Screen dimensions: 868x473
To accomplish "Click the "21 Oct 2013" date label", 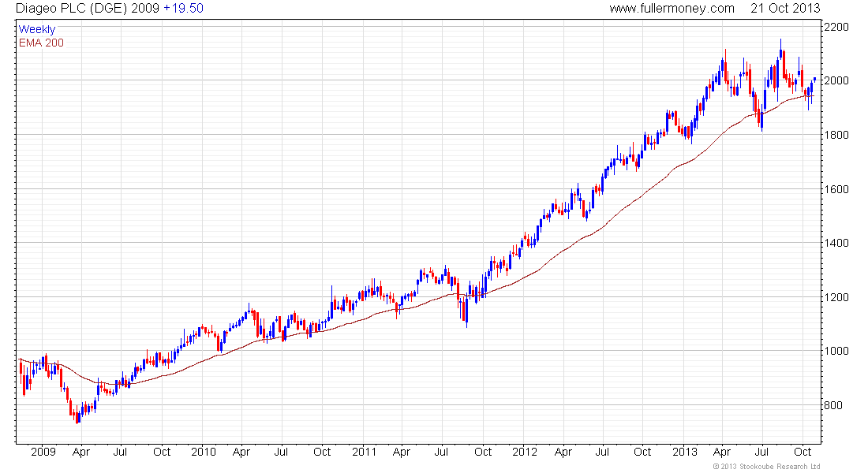I will coord(785,9).
